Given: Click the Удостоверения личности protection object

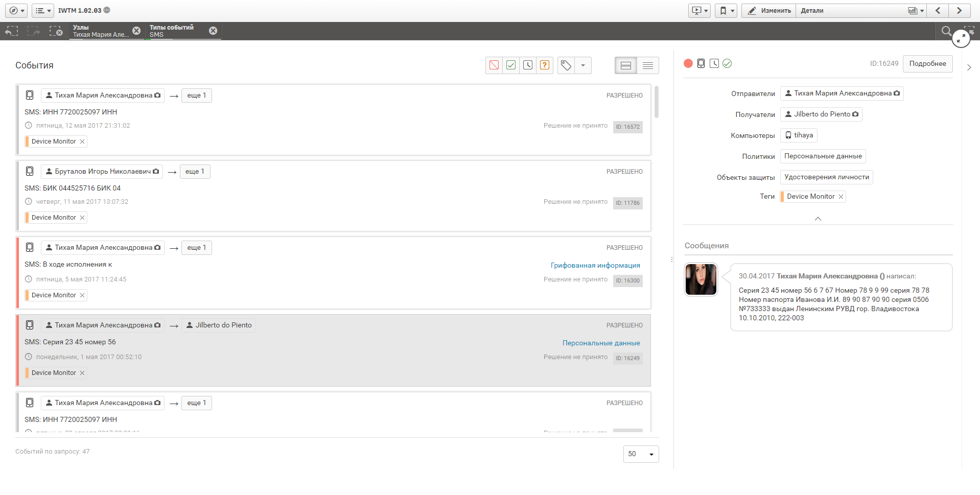Looking at the screenshot, I should tap(826, 177).
